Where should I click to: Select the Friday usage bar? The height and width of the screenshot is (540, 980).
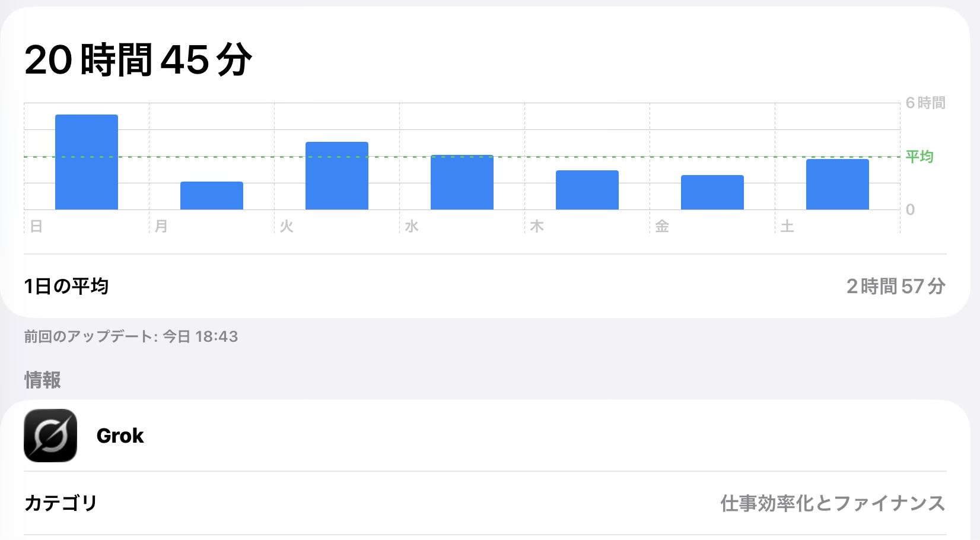pyautogui.click(x=712, y=192)
